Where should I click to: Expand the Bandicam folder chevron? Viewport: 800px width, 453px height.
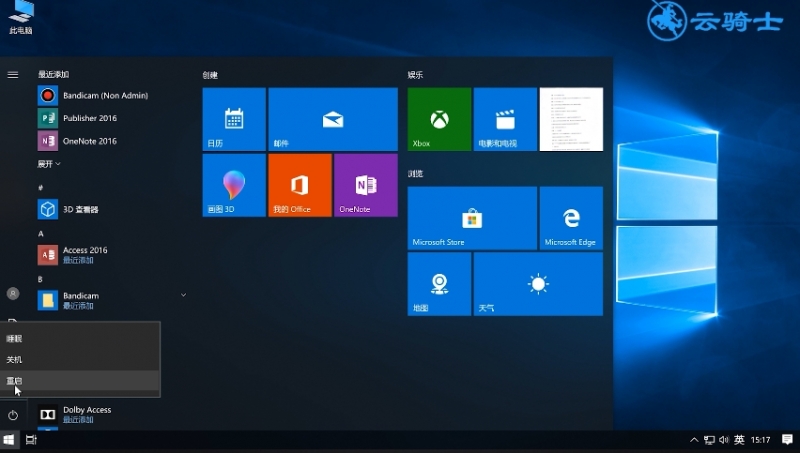pos(183,295)
